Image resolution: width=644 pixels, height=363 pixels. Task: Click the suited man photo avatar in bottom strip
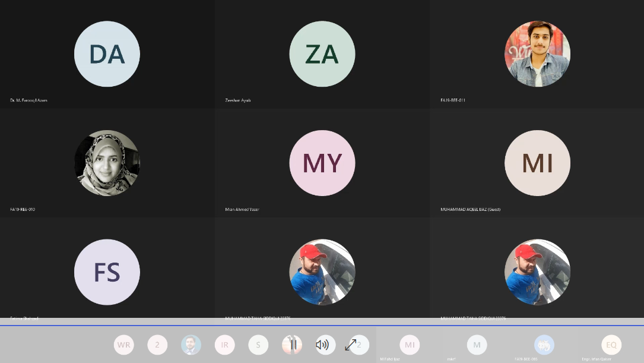[191, 345]
